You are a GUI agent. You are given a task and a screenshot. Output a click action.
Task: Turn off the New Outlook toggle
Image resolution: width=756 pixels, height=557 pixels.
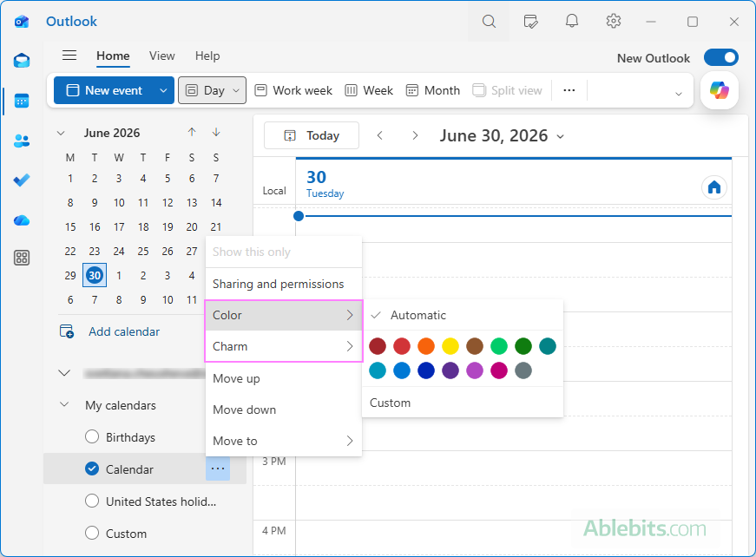[720, 58]
